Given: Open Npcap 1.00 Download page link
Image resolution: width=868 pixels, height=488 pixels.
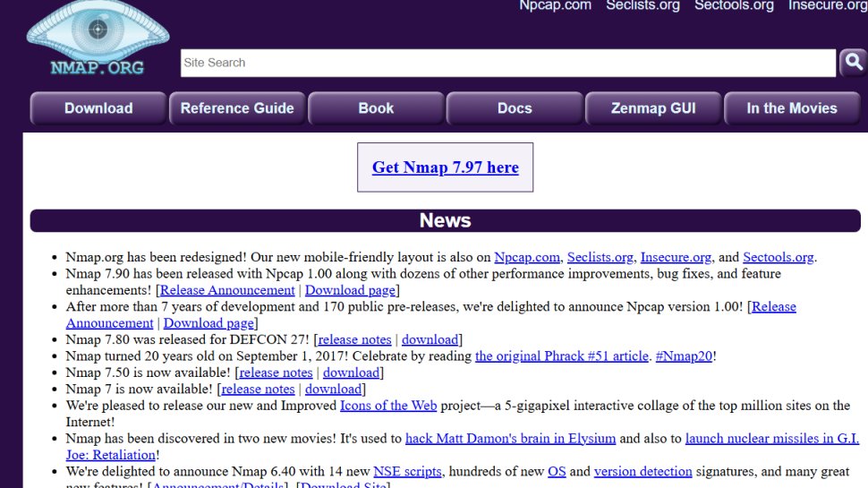Looking at the screenshot, I should [208, 323].
